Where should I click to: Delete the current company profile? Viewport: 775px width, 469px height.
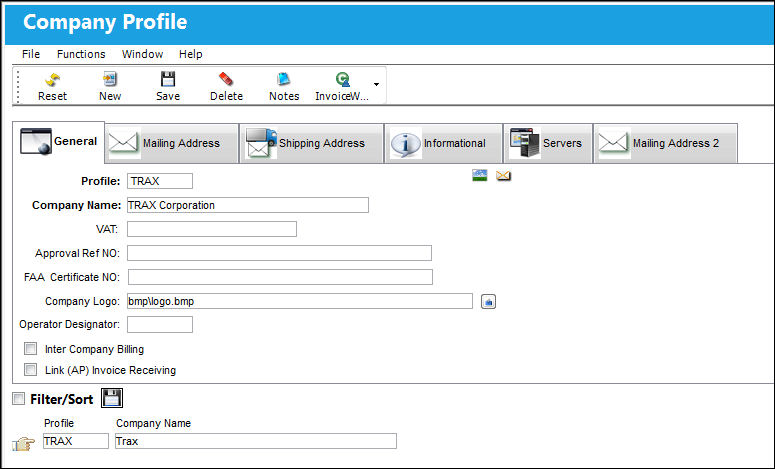click(x=226, y=86)
